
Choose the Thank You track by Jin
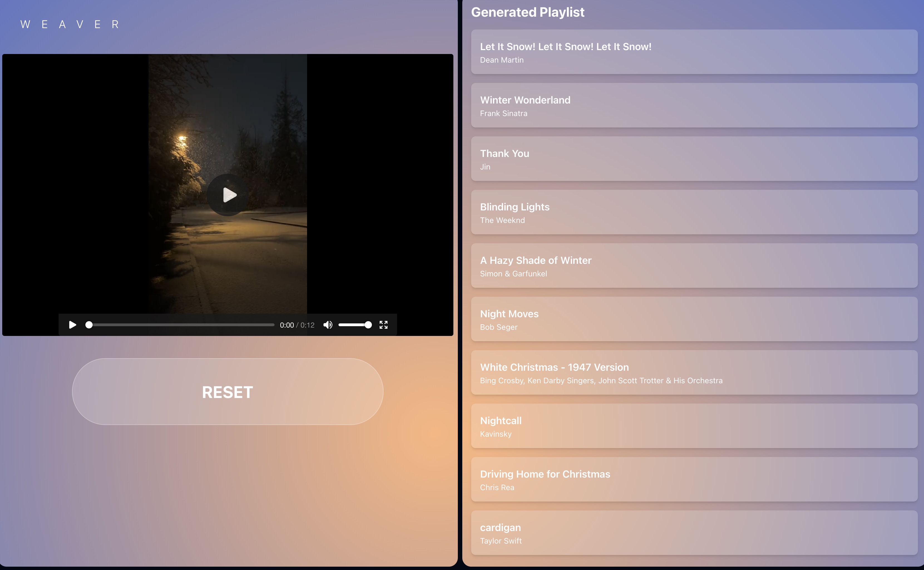click(694, 159)
